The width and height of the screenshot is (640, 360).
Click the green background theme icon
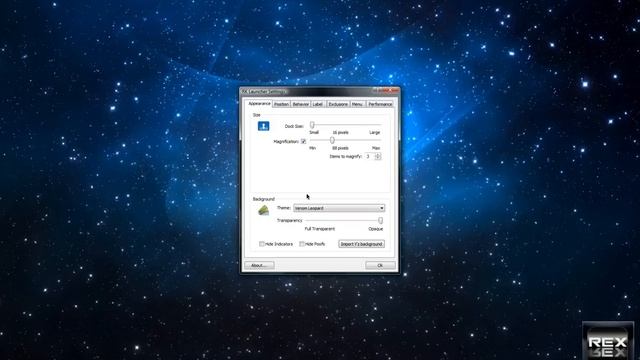click(264, 210)
